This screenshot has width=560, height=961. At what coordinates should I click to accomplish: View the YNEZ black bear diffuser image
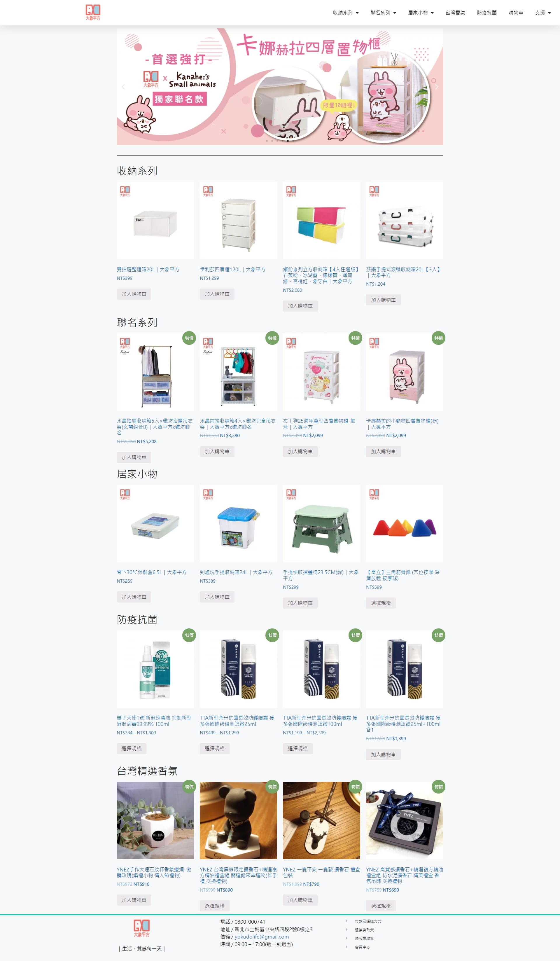pos(238,821)
